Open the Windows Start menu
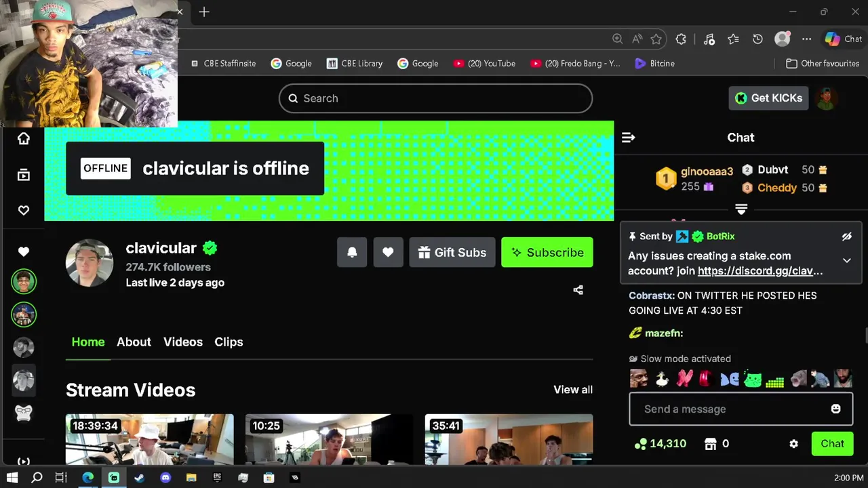This screenshot has width=868, height=488. click(12, 478)
